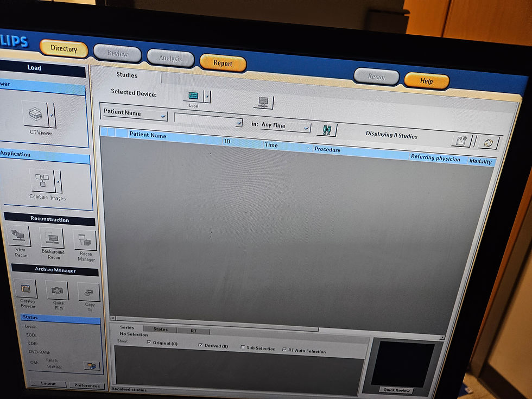The image size is (532, 399).
Task: Select the States tab
Action: [160, 329]
